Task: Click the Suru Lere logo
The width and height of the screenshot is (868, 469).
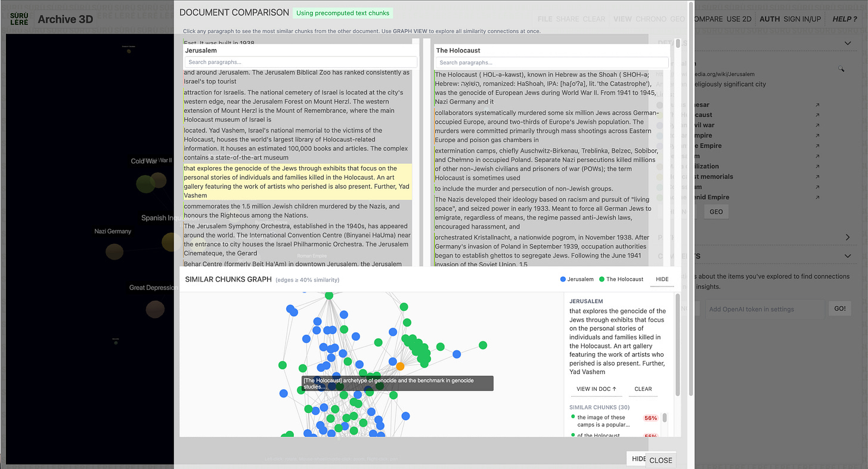Action: [20, 18]
